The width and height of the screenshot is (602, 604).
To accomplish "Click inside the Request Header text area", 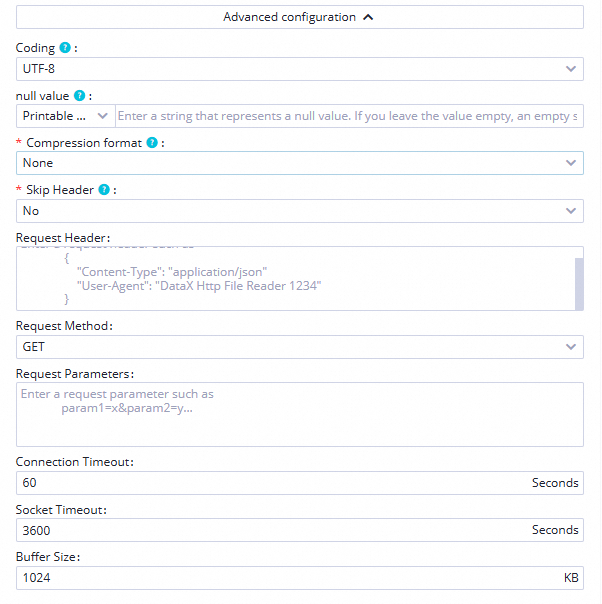I will [290, 280].
